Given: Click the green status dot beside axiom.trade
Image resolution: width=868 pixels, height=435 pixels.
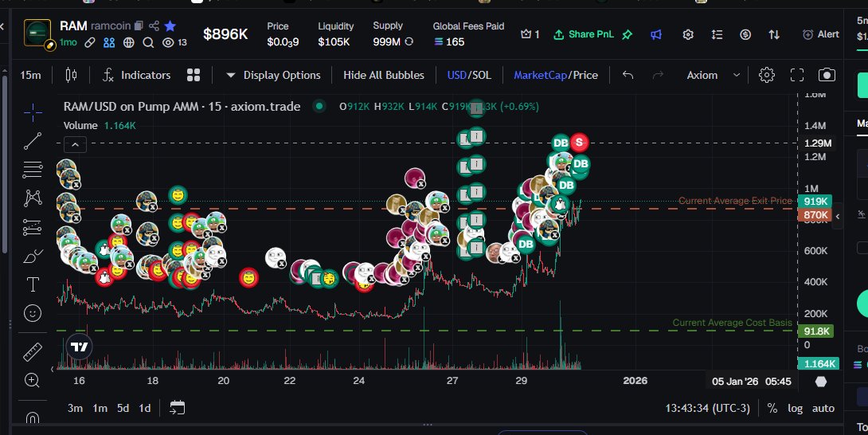Looking at the screenshot, I should [x=319, y=106].
